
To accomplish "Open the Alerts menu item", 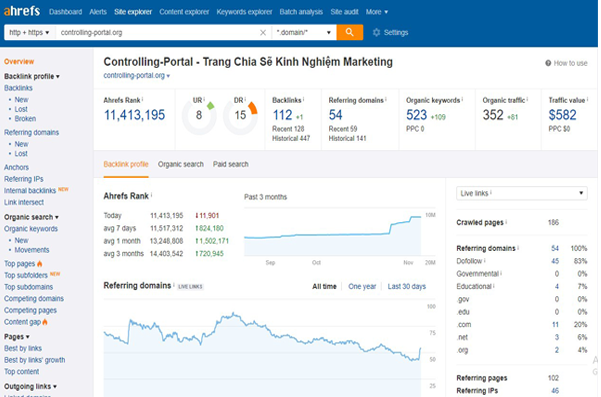I will (x=98, y=12).
